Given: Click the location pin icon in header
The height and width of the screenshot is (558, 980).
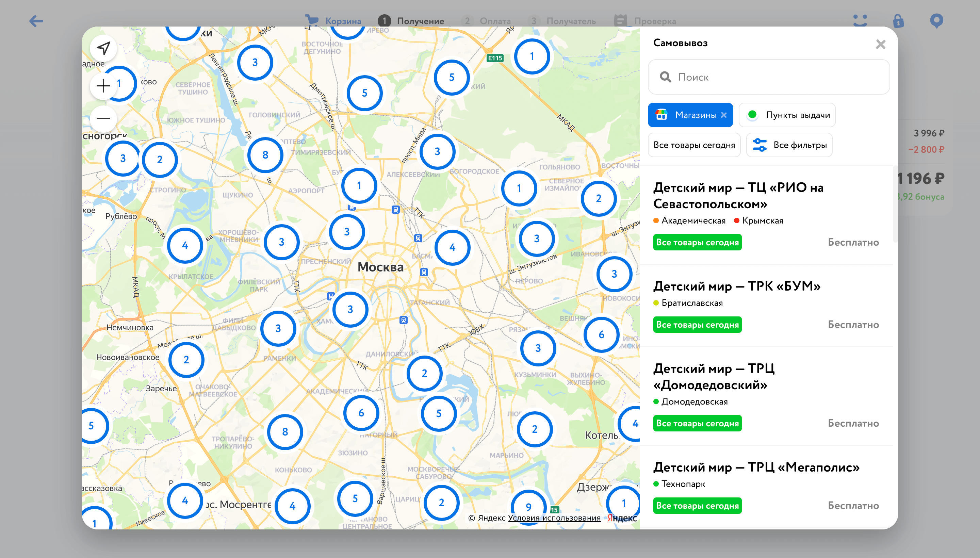Looking at the screenshot, I should 936,21.
